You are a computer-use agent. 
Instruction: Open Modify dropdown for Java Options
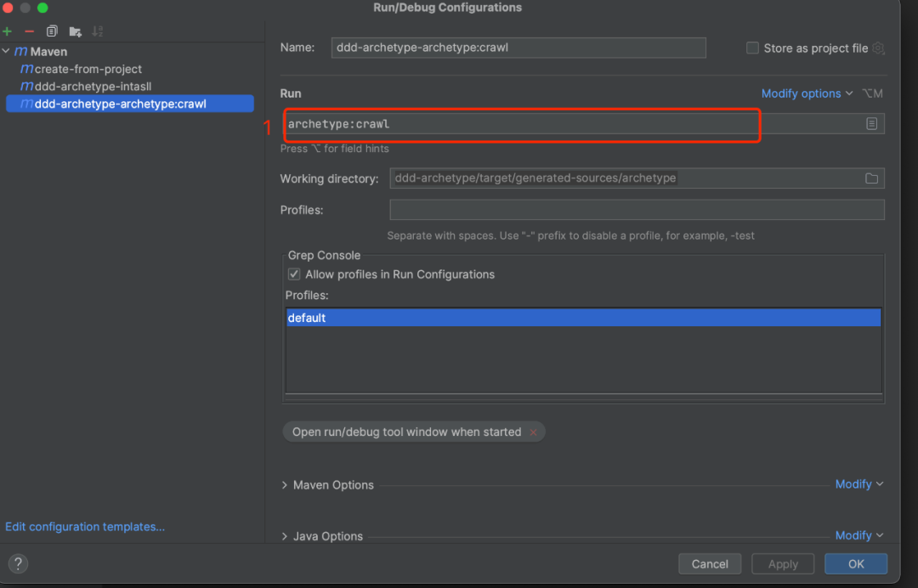point(858,535)
